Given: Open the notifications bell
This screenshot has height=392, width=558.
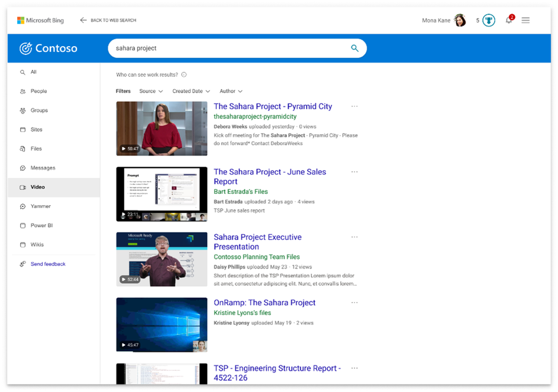Looking at the screenshot, I should (x=509, y=20).
